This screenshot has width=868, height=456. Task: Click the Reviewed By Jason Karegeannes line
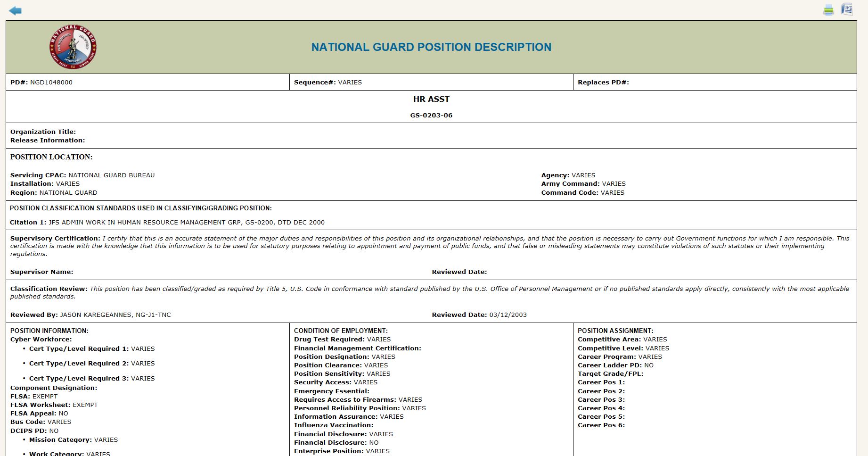(90, 315)
